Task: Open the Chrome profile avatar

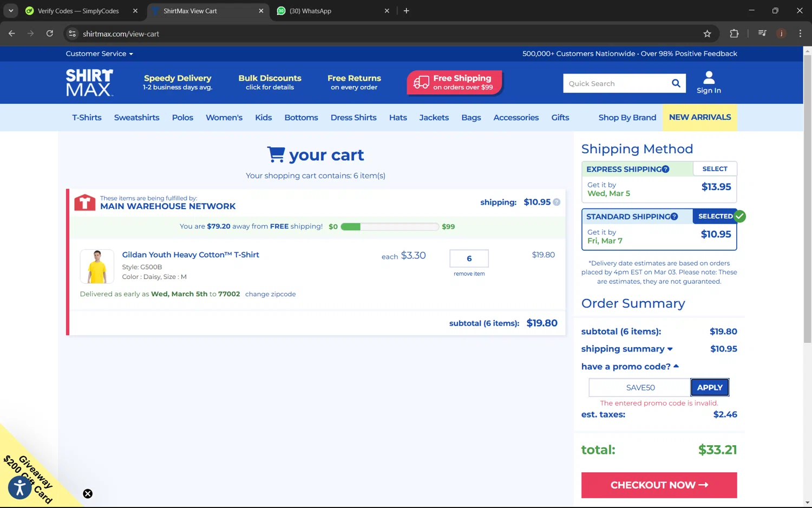Action: point(781,34)
